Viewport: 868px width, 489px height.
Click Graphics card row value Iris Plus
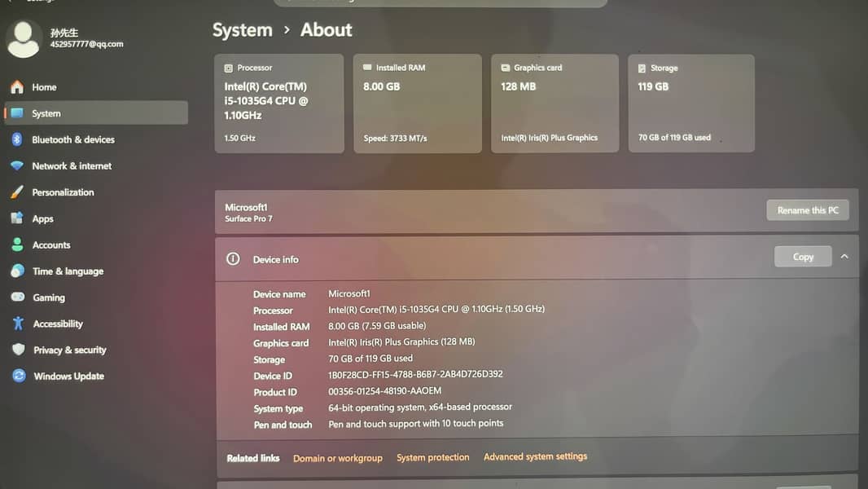tap(401, 341)
